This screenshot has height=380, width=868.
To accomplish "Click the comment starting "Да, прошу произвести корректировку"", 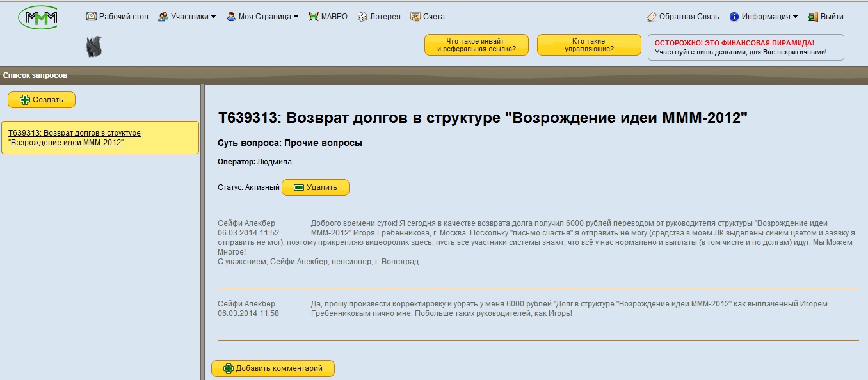I will 569,309.
